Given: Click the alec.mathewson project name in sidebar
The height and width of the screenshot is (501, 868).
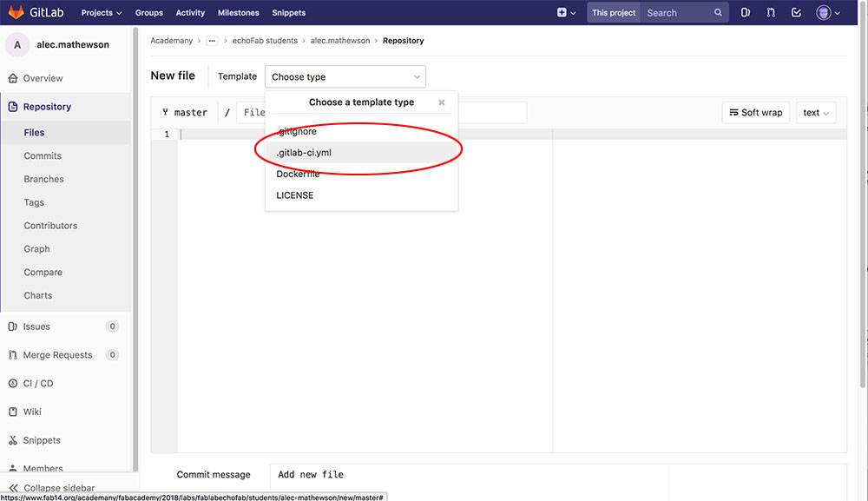Looking at the screenshot, I should [x=73, y=44].
